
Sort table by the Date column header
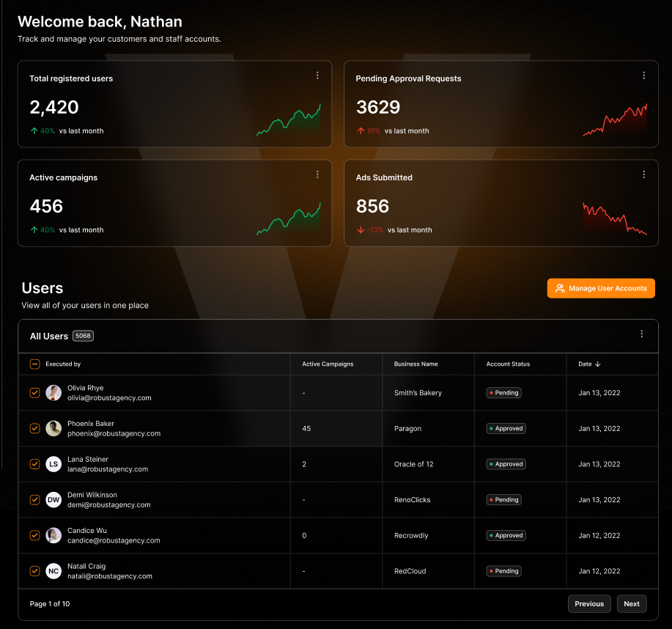[589, 364]
